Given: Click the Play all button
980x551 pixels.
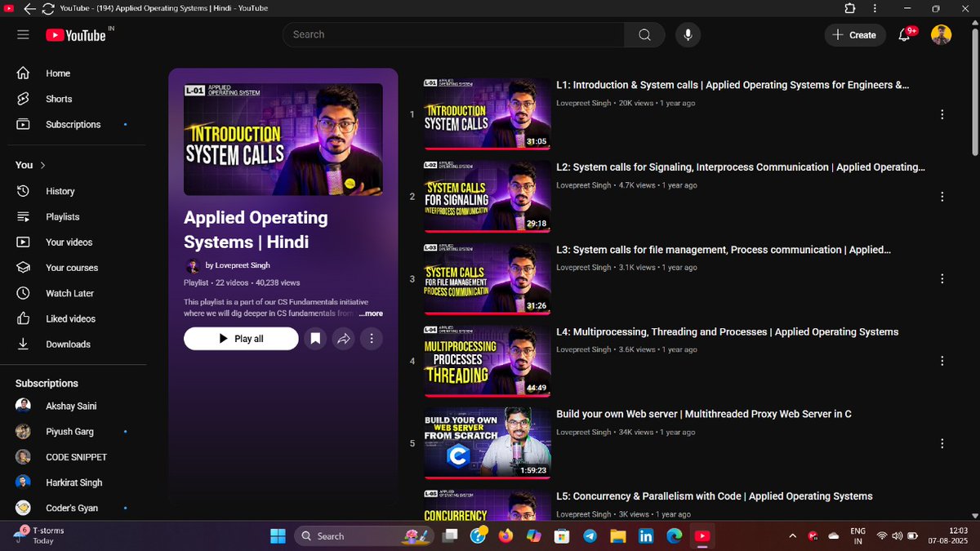Looking at the screenshot, I should 241,338.
